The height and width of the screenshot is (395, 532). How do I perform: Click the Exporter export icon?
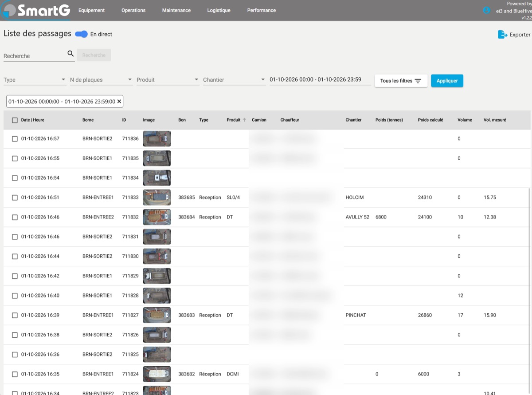[x=502, y=35]
